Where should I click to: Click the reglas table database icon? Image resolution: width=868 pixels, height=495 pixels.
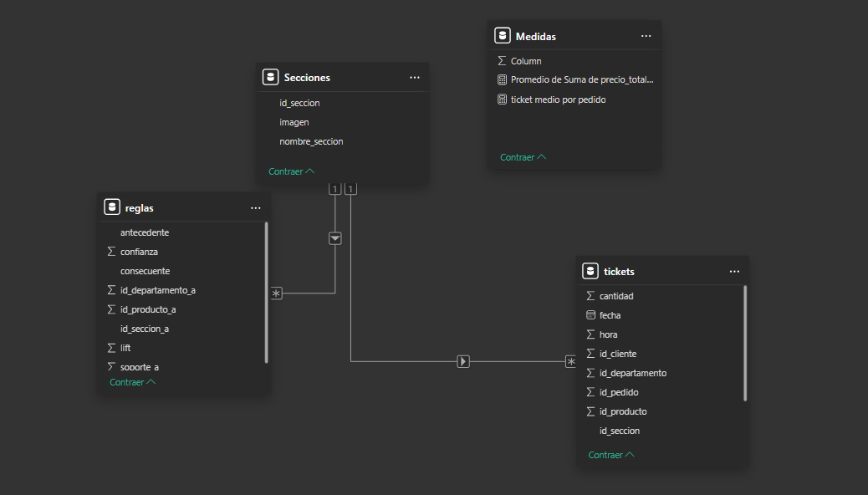coord(111,207)
